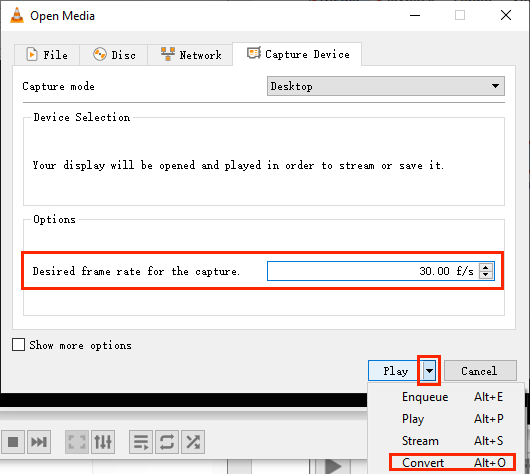Choose Play Alt+P from the menu

click(446, 419)
